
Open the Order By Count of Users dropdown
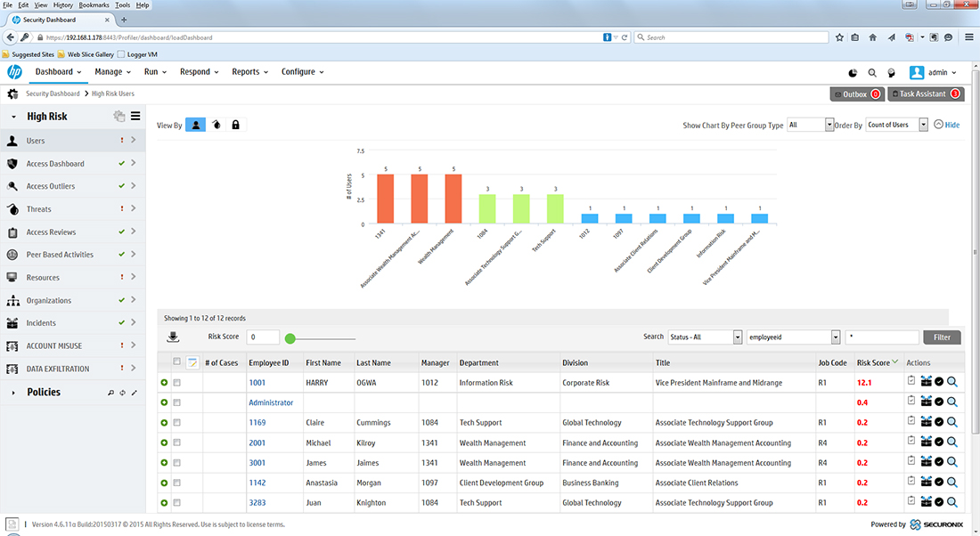tap(895, 125)
